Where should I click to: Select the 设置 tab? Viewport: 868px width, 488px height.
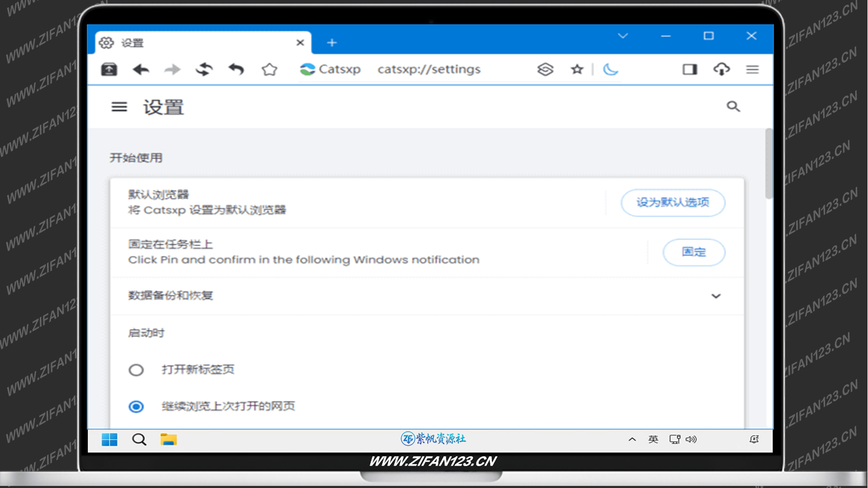coord(204,43)
